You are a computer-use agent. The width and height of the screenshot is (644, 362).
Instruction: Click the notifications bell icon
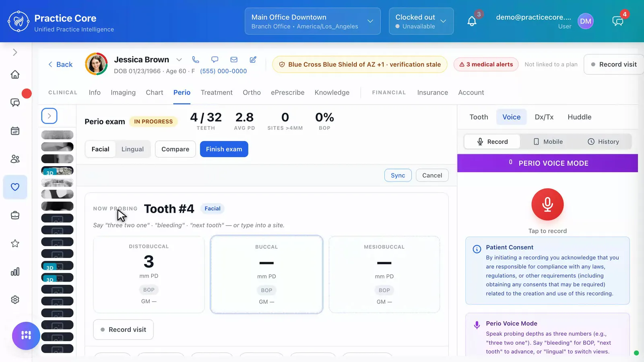(x=472, y=21)
